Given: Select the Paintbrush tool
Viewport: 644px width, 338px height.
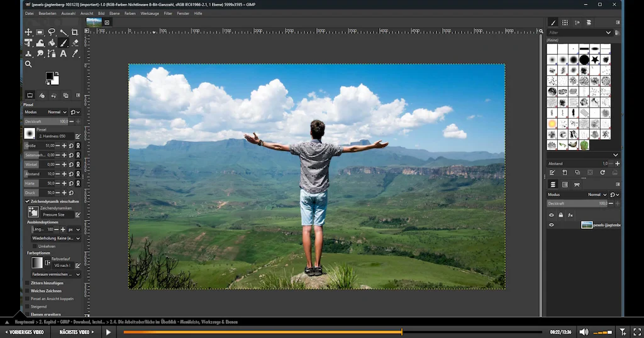Looking at the screenshot, I should point(64,43).
